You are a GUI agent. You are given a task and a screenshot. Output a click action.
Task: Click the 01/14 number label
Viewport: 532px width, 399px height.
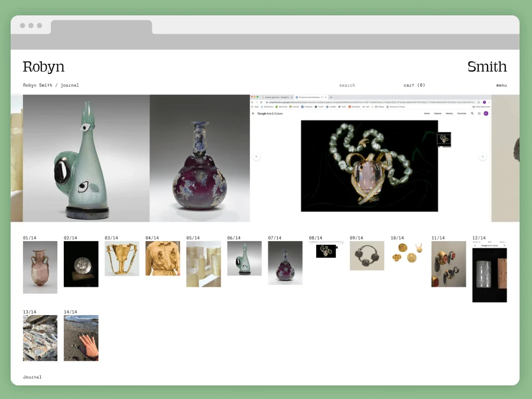coord(30,238)
